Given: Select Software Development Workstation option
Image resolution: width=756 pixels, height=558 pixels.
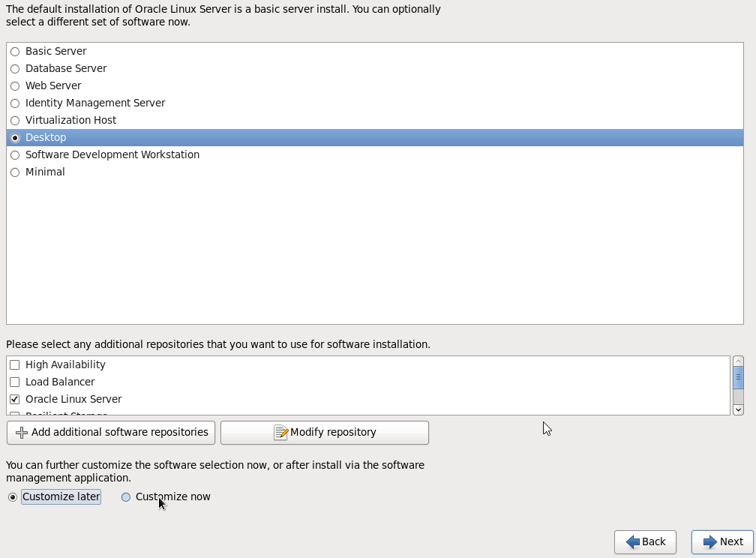Looking at the screenshot, I should [x=15, y=155].
